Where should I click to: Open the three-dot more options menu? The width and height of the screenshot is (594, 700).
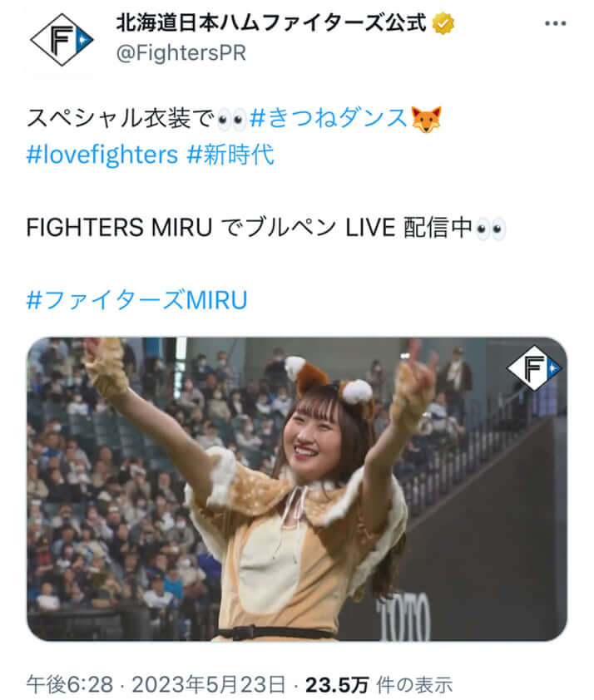(x=556, y=23)
